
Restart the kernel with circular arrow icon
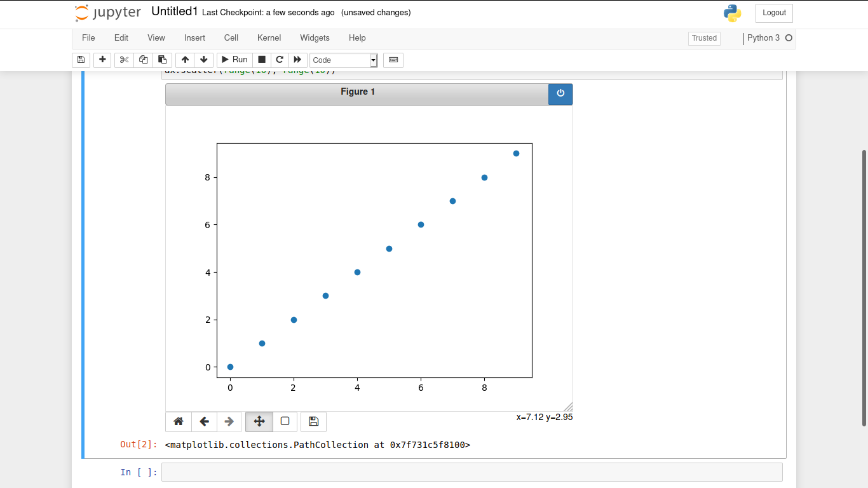click(279, 60)
